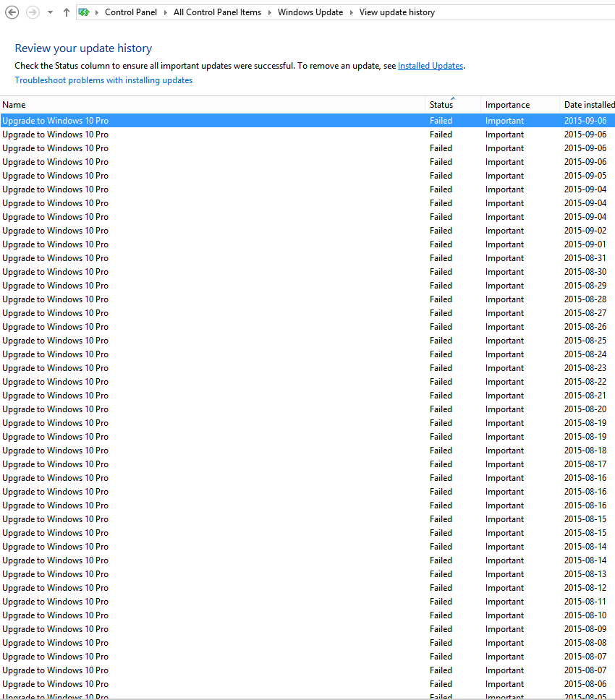
Task: Select the upgrade row dated 2015-09-05
Action: pyautogui.click(x=307, y=176)
